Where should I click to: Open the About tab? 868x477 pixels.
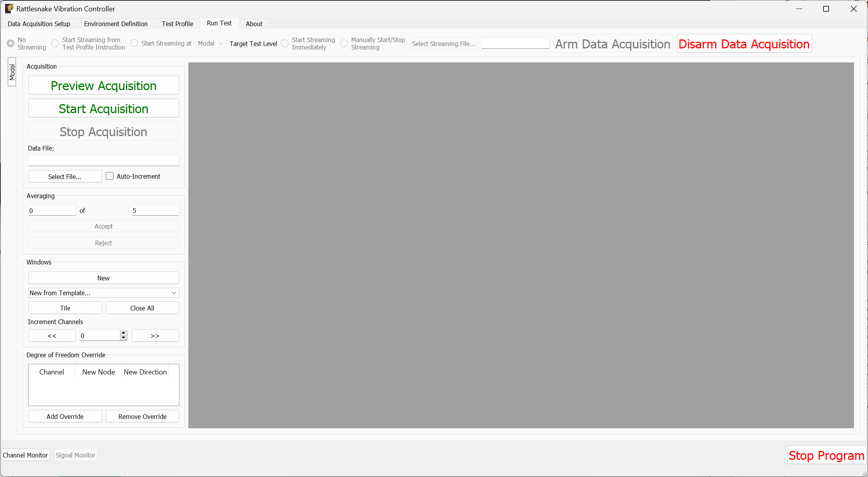coord(254,23)
